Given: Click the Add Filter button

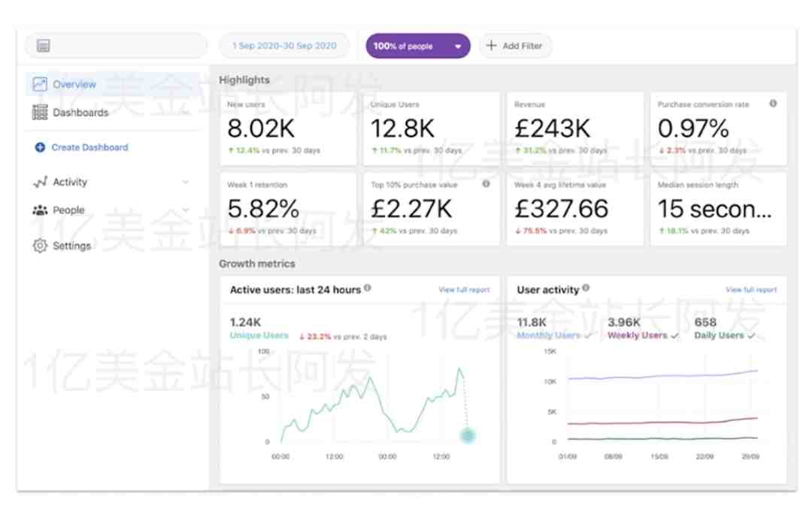Looking at the screenshot, I should click(x=515, y=46).
